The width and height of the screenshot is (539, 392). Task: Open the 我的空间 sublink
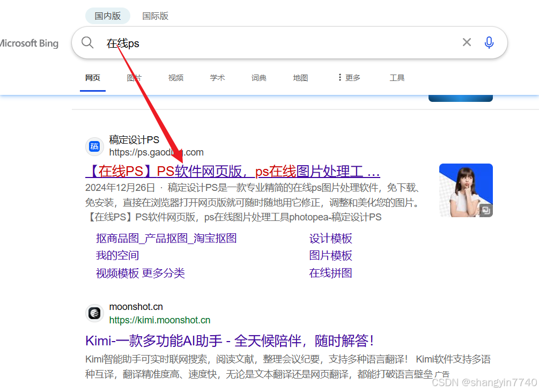coord(117,255)
